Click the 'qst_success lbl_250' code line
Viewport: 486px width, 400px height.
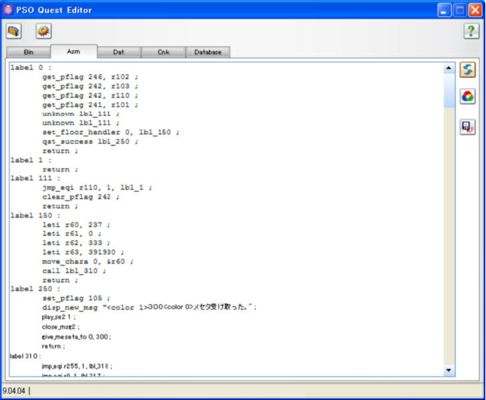90,142
